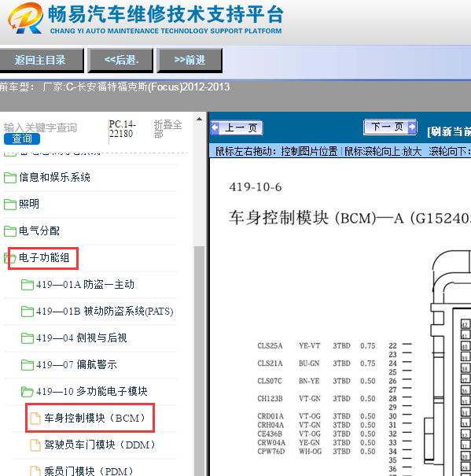
Task: Expand the 照明 folder icon
Action: click(x=10, y=205)
